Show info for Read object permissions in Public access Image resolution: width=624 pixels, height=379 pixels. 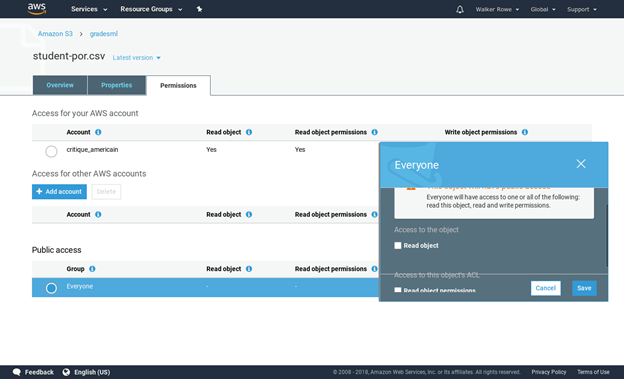374,269
